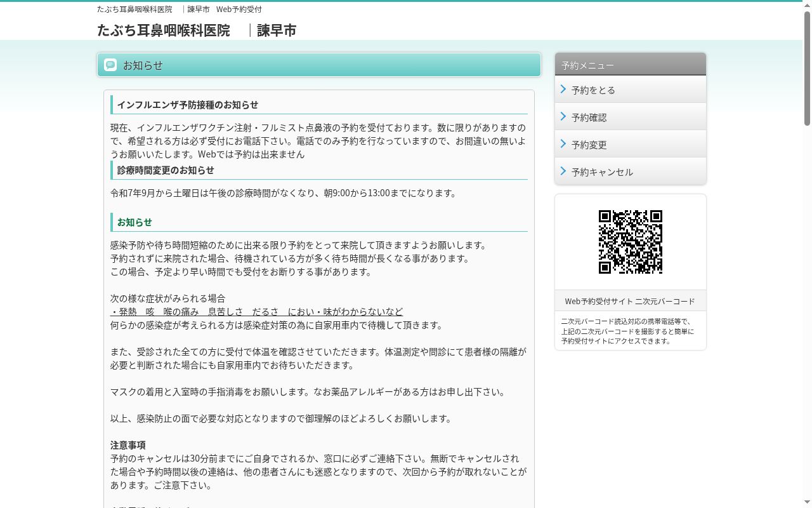The image size is (812, 508).
Task: Click the 予約メニュー sidebar header
Action: tap(631, 65)
